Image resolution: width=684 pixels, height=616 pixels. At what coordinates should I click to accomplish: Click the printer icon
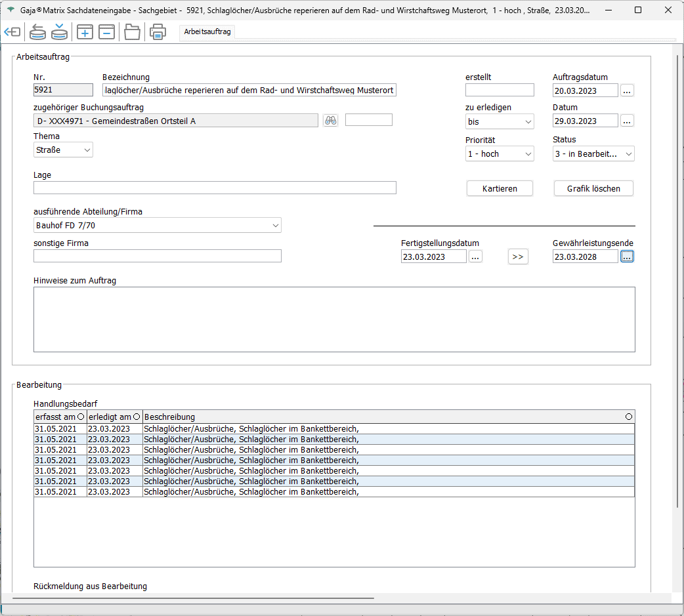tap(158, 31)
